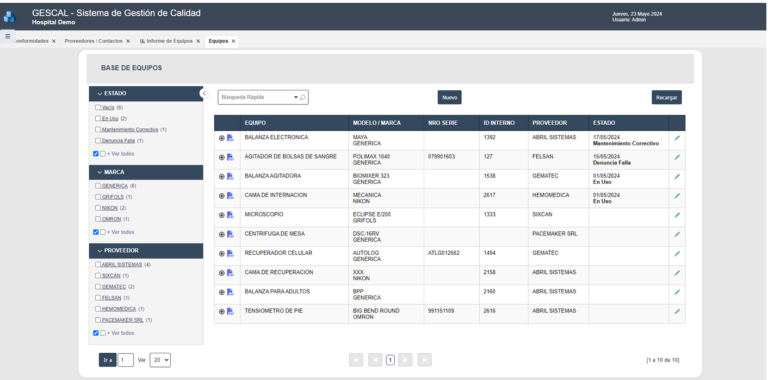
Task: Go to the previous page with the pager arrow
Action: tap(375, 360)
